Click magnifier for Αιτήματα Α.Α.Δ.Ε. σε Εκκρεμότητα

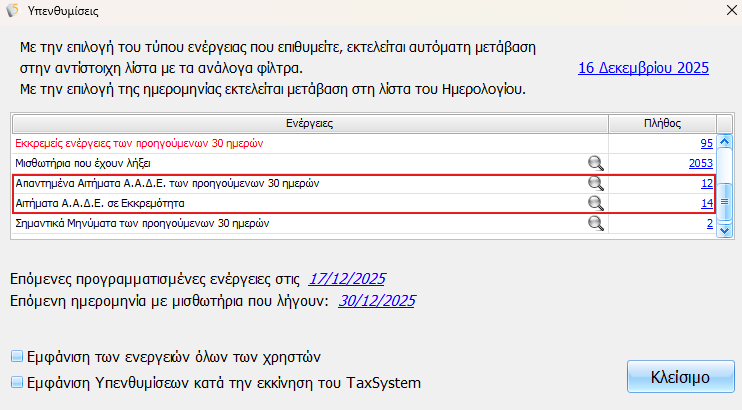point(595,204)
